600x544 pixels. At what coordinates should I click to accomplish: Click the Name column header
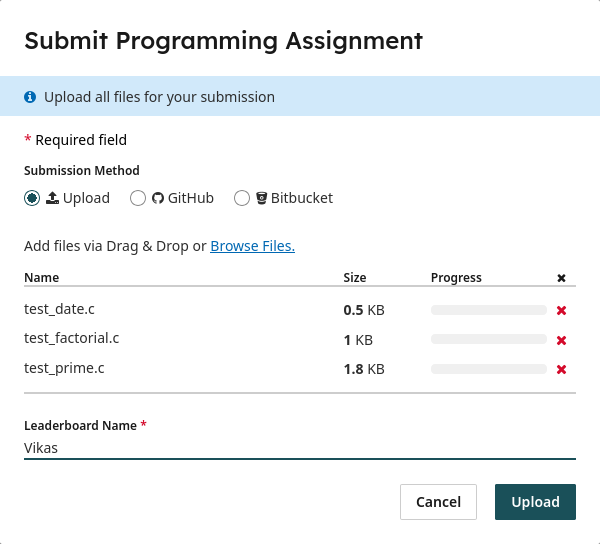42,277
